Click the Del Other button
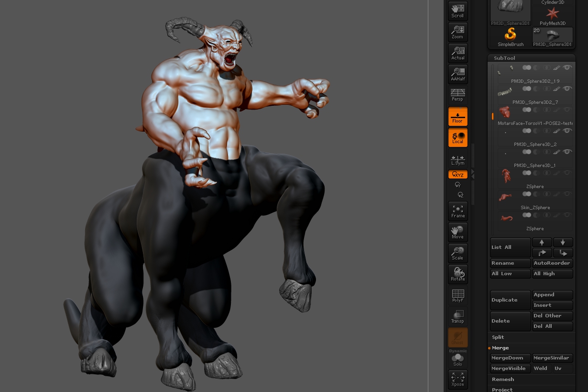588x392 pixels. click(x=552, y=316)
